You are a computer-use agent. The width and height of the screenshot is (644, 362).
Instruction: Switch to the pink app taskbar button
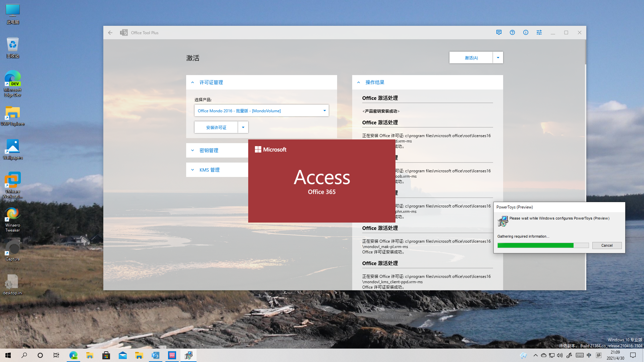click(x=172, y=355)
